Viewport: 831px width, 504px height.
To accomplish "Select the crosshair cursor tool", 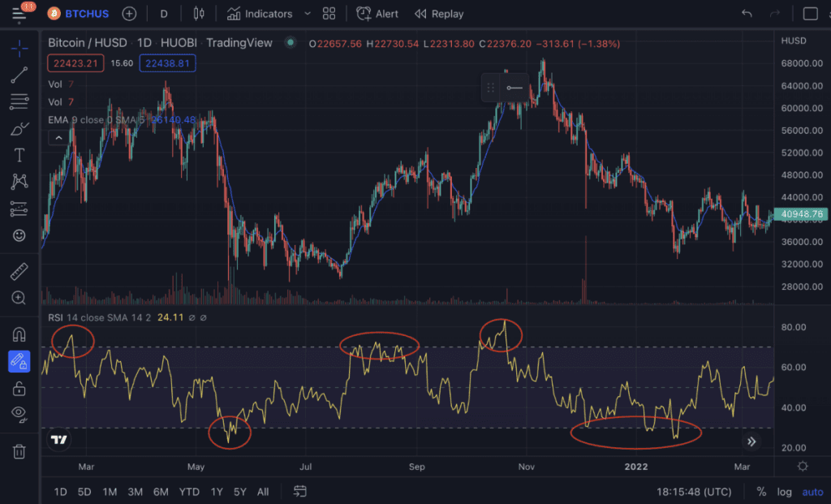I will tap(19, 49).
